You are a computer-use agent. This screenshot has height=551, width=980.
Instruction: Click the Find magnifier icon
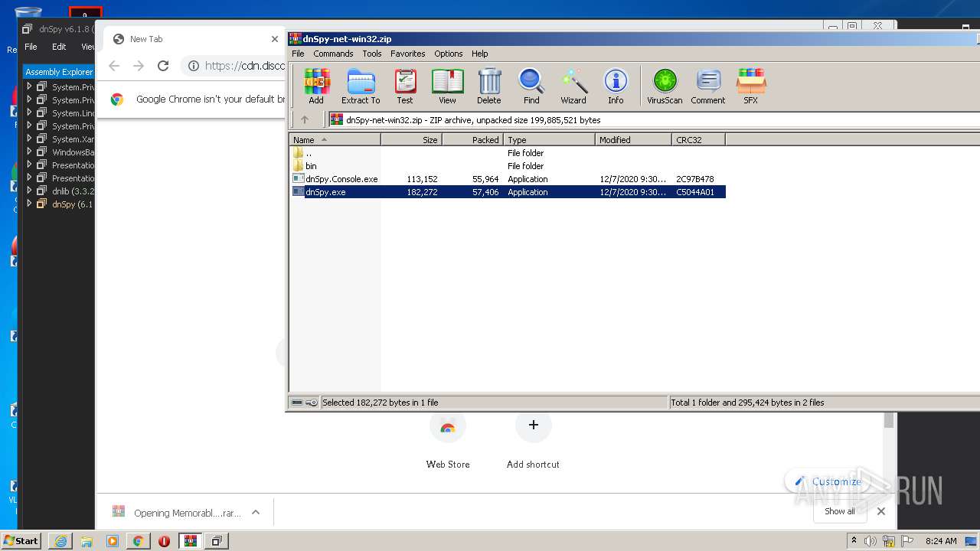[531, 86]
